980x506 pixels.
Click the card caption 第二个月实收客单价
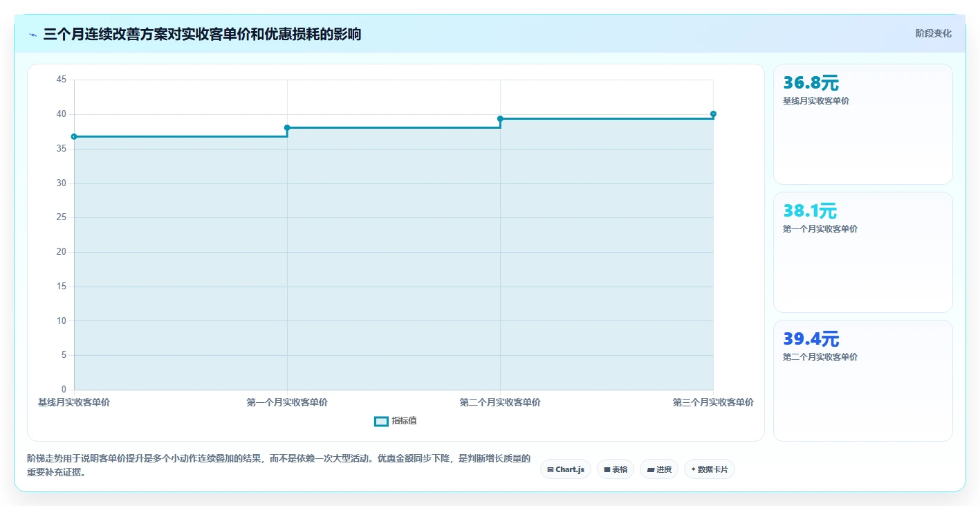click(x=820, y=357)
